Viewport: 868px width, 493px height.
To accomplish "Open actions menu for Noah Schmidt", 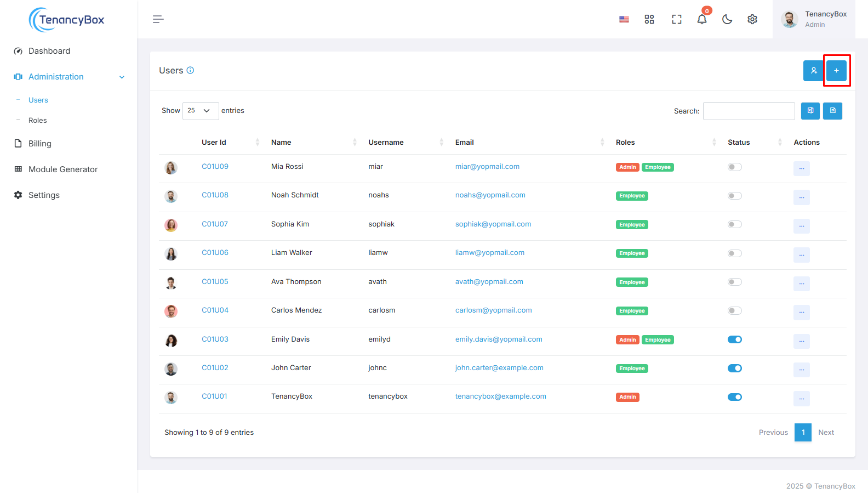I will 801,197.
